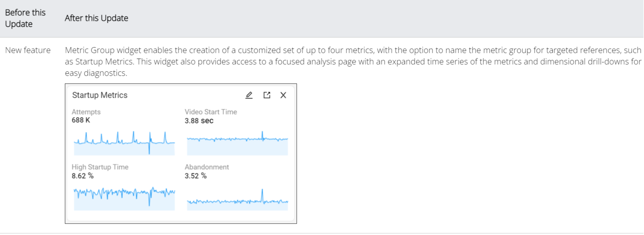Click the Attempts sparkline chart
The image size is (644, 235).
pyautogui.click(x=124, y=143)
